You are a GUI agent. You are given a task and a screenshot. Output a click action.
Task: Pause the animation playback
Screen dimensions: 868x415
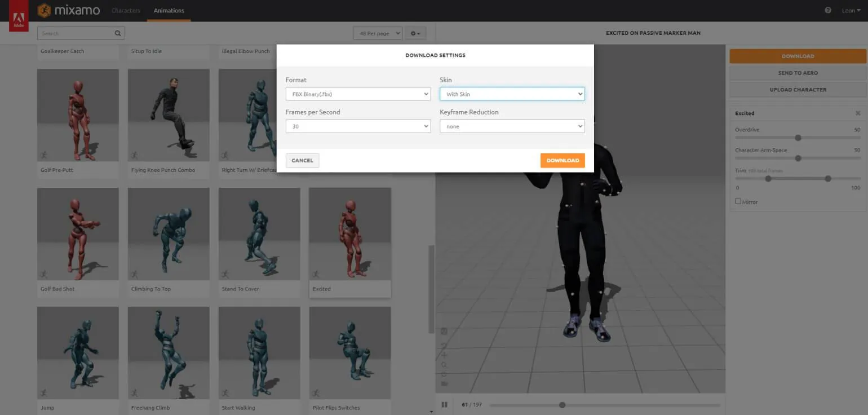[444, 405]
